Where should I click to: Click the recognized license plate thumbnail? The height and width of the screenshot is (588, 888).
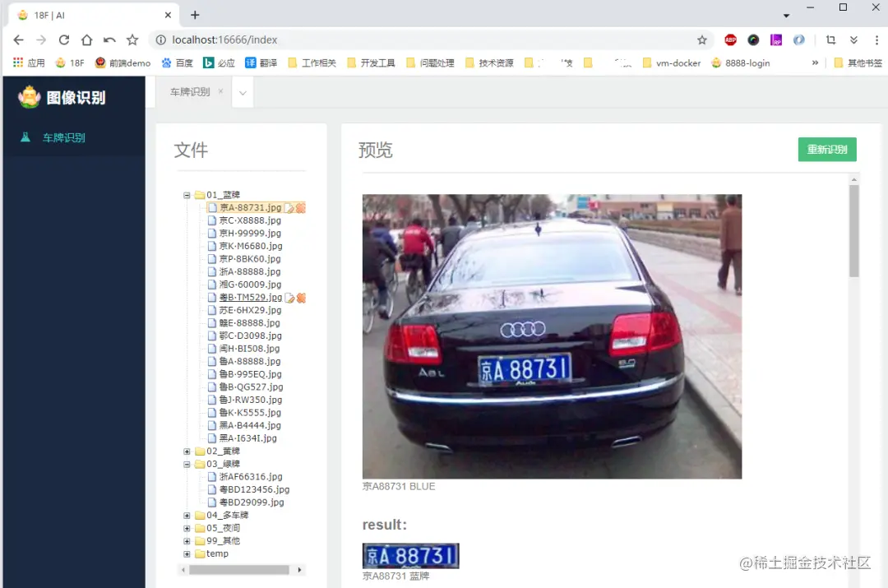coord(410,554)
